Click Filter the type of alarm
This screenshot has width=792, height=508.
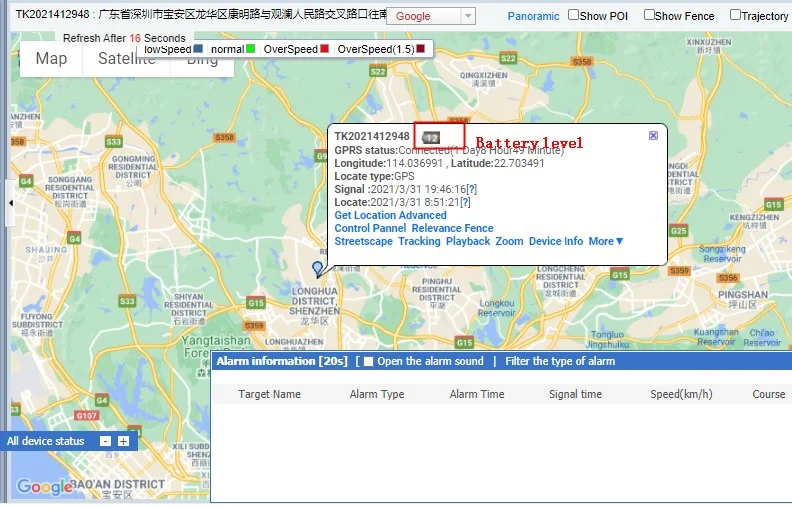coord(560,361)
